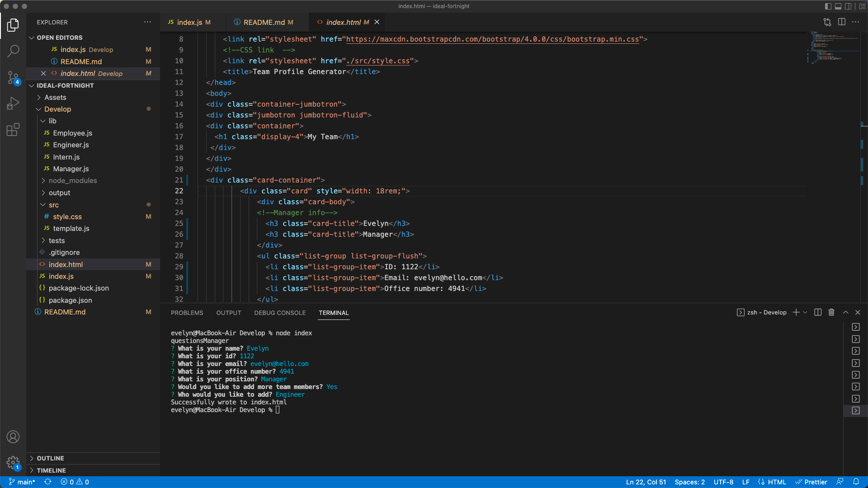
Task: Click the notifications bell in status bar
Action: pyautogui.click(x=856, y=482)
